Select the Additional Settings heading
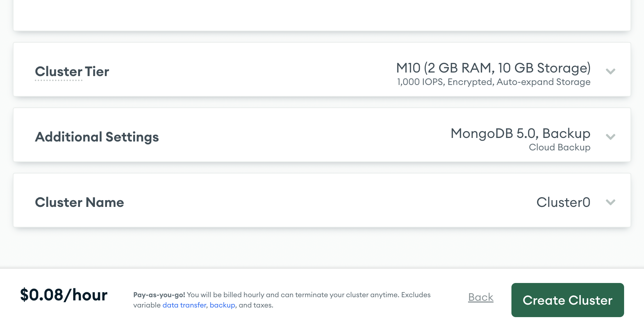Screen dimensions: 644x326 (x=97, y=137)
